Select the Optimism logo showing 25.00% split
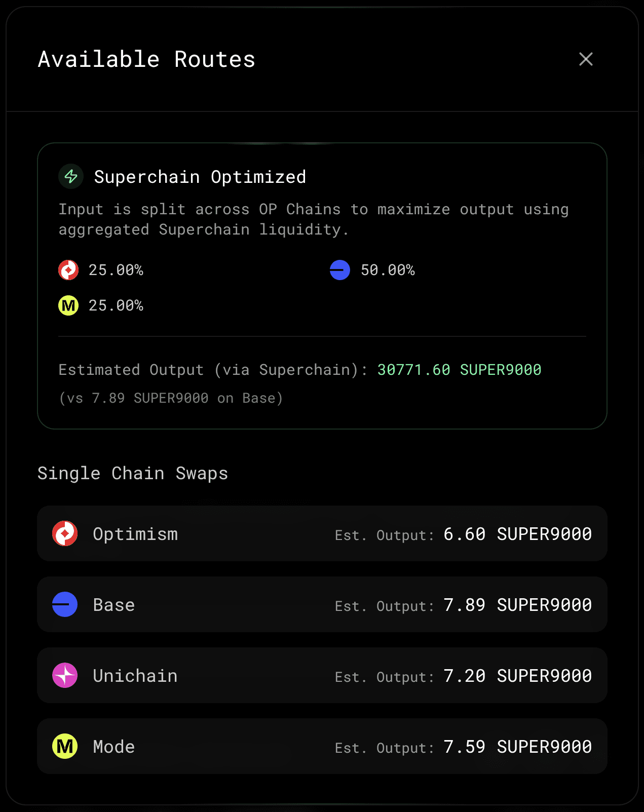 [68, 270]
